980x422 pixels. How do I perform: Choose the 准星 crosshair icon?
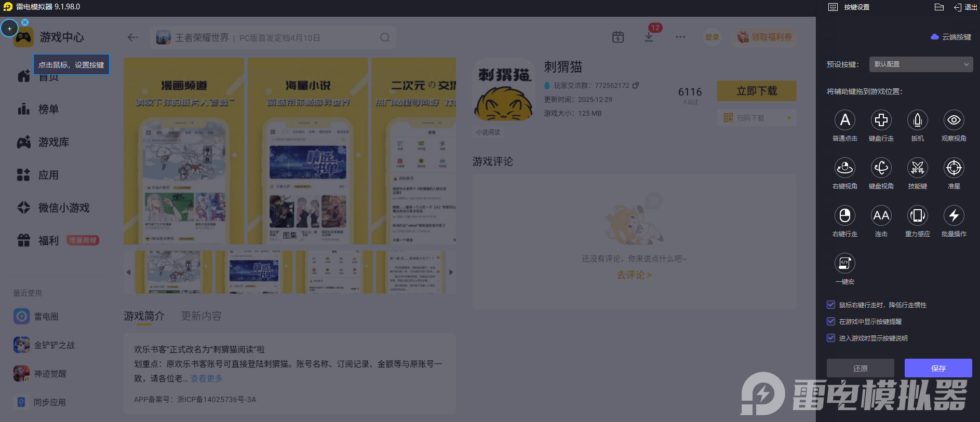[954, 168]
